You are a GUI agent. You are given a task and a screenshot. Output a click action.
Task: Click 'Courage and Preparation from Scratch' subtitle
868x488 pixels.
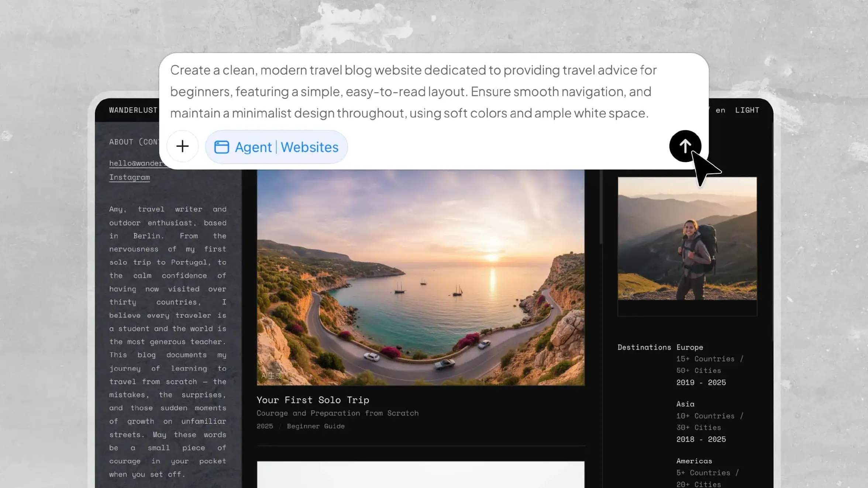pyautogui.click(x=338, y=413)
